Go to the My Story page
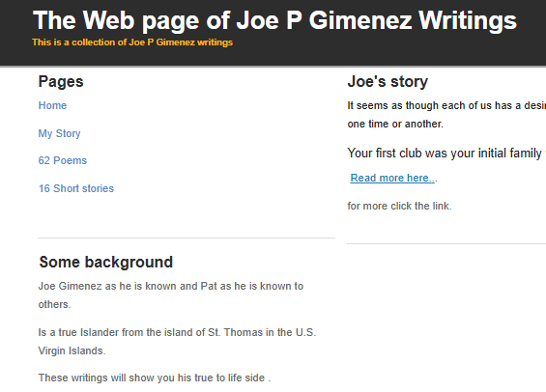546x392 pixels. pyautogui.click(x=59, y=133)
